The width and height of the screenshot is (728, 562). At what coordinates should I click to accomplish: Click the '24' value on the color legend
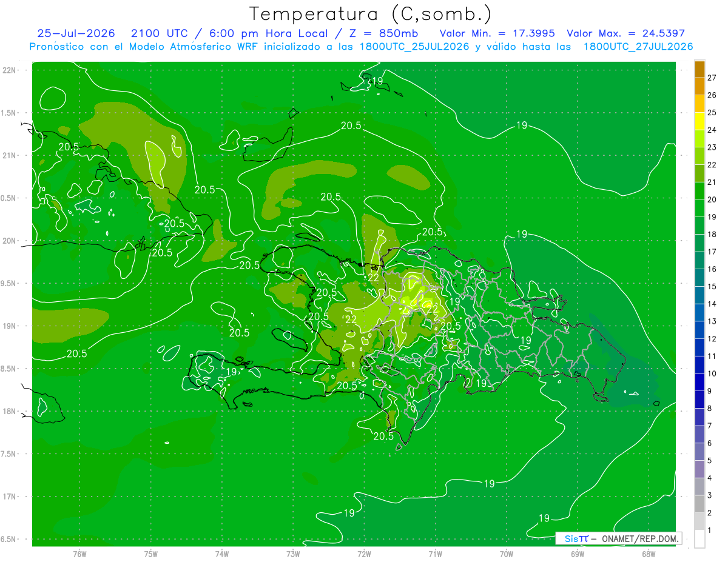(712, 130)
